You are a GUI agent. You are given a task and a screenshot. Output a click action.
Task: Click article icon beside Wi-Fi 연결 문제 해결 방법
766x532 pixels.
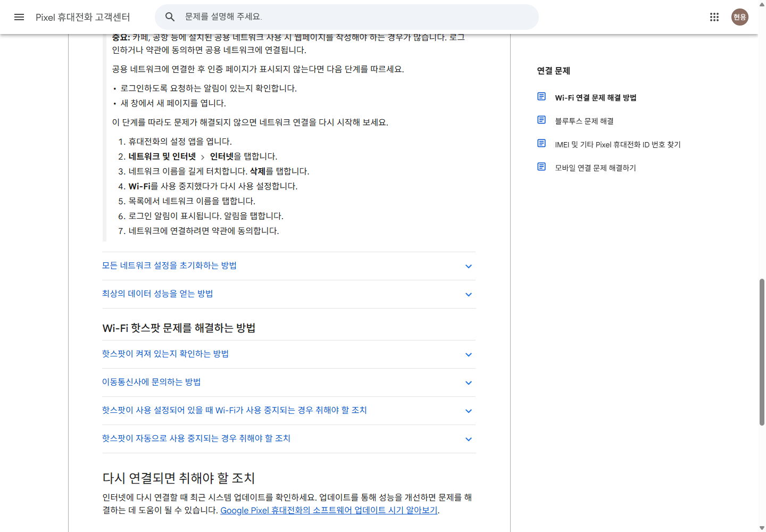(x=542, y=96)
